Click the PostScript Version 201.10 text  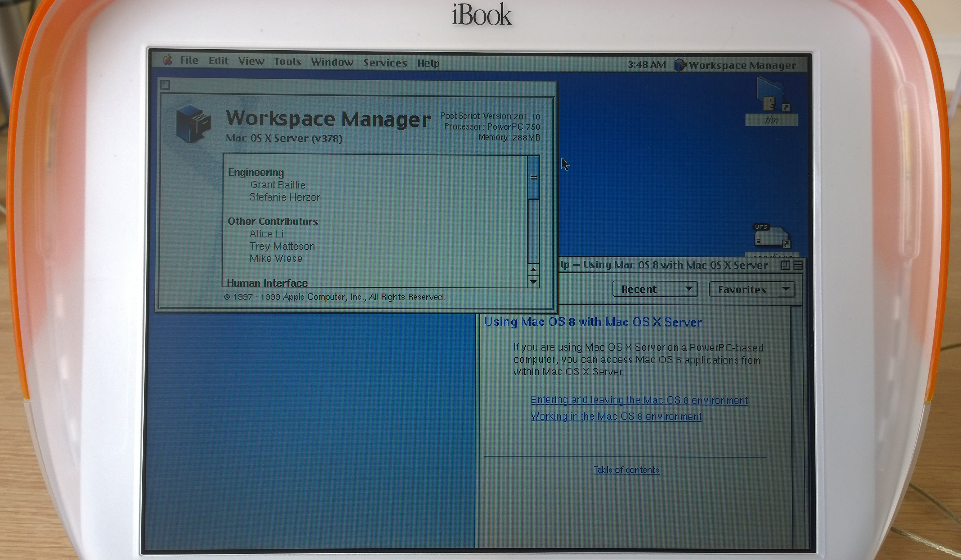coord(490,116)
